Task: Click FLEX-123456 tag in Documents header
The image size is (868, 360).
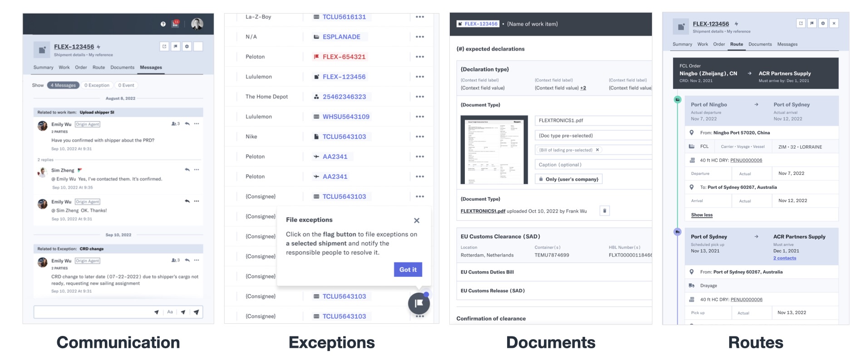Action: click(478, 24)
